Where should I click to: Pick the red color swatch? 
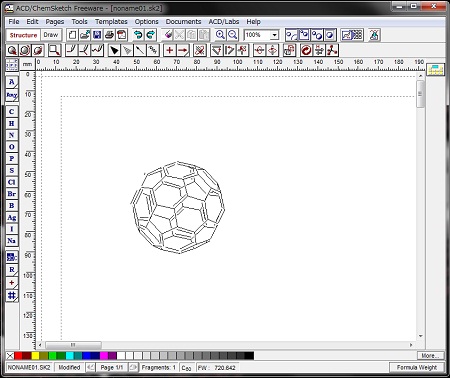18,356
